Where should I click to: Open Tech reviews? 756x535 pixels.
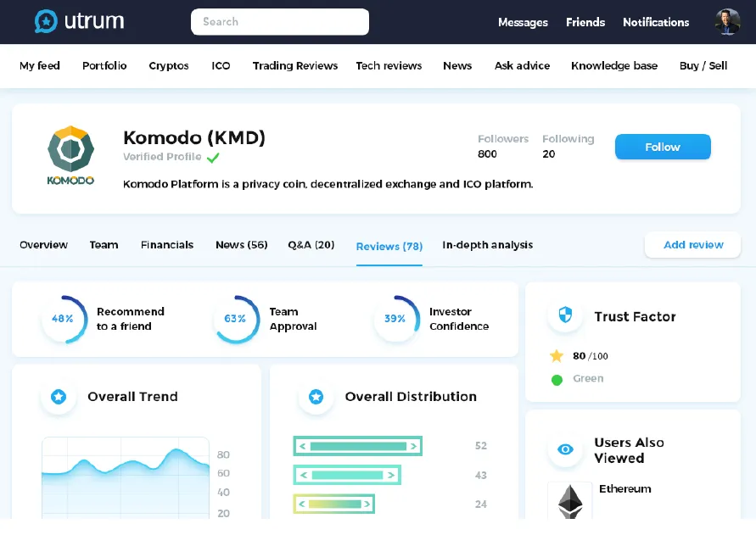389,65
